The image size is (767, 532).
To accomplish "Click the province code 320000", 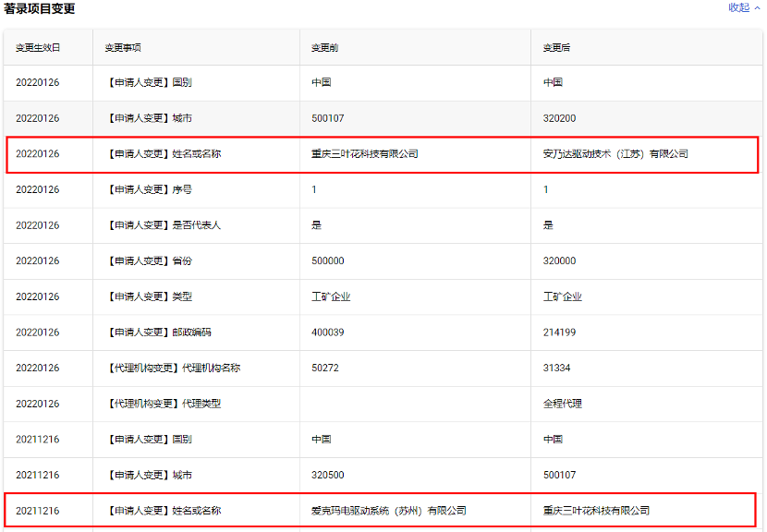I will coord(559,260).
